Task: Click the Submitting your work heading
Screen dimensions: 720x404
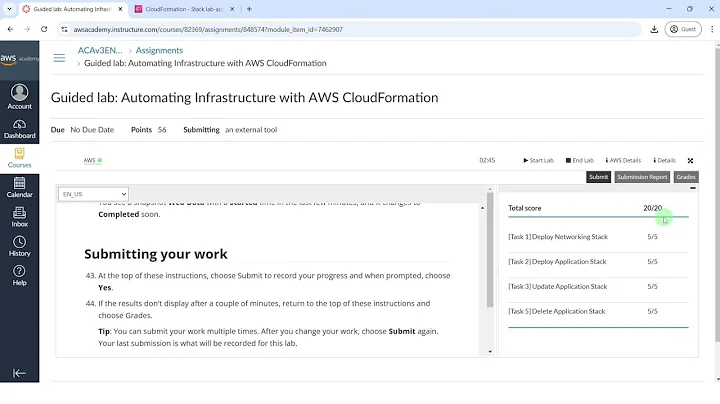Action: point(156,254)
